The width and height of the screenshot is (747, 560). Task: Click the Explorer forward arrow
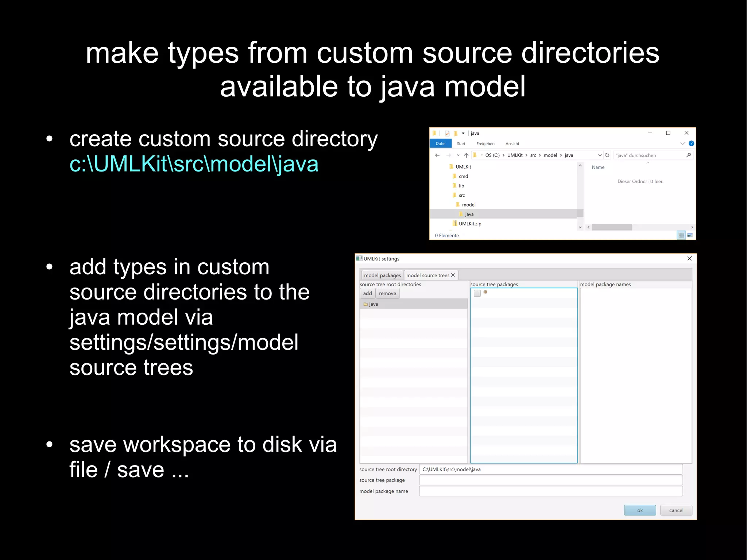[449, 155]
